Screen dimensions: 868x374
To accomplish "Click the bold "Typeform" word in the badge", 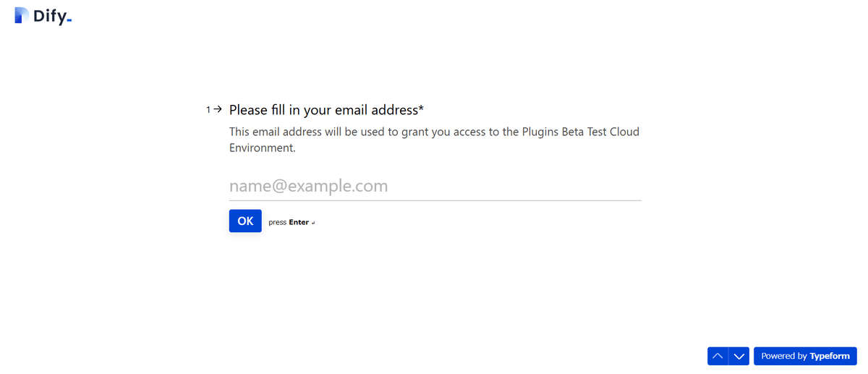I will tap(830, 356).
